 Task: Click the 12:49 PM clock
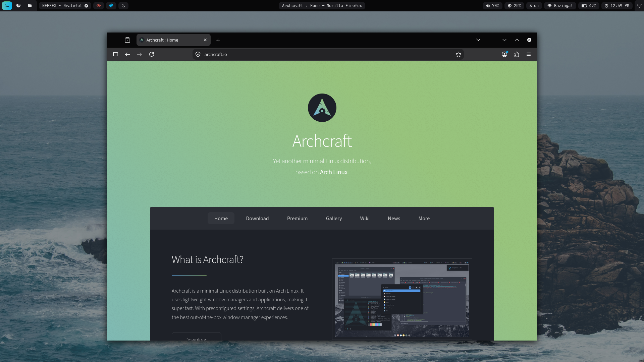click(617, 6)
